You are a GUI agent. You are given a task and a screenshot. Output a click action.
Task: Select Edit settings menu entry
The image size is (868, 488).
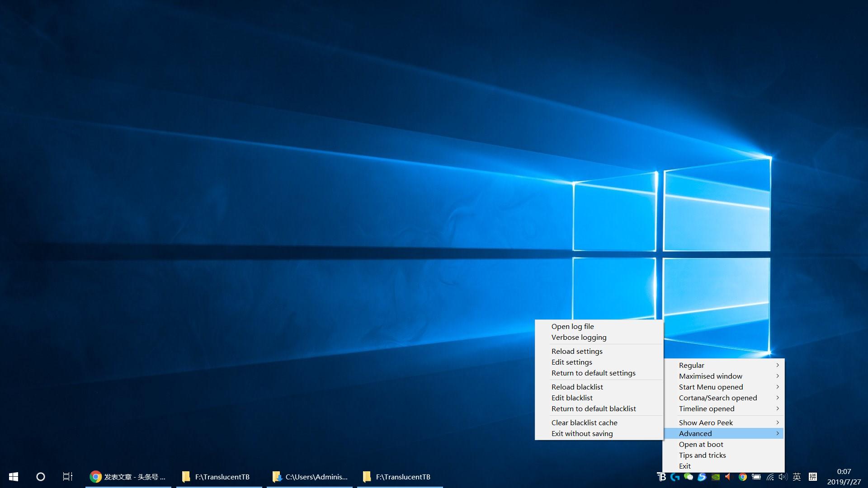[x=571, y=362]
